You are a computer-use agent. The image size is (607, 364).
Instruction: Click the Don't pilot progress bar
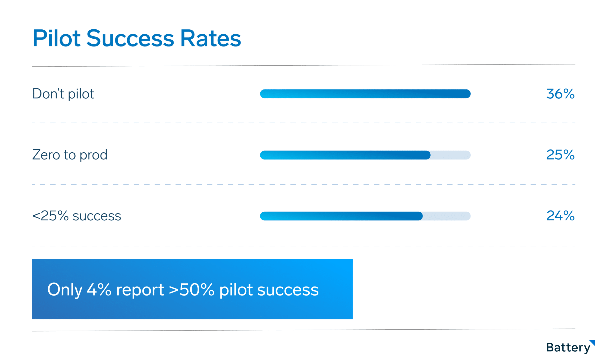[x=365, y=94]
